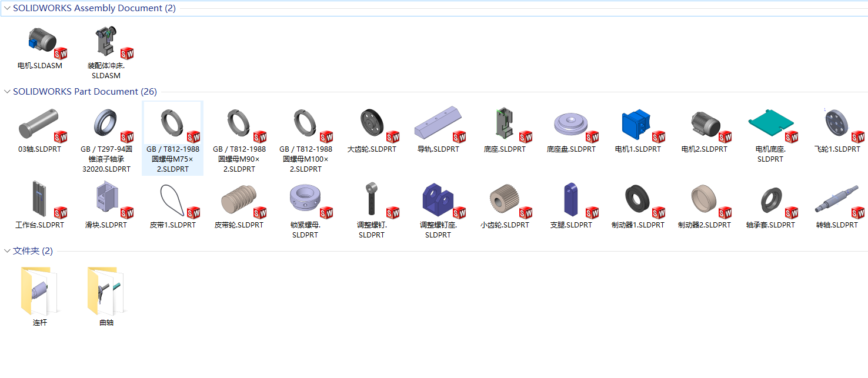Click the file name 大齿轮.SLDPRT

[372, 149]
